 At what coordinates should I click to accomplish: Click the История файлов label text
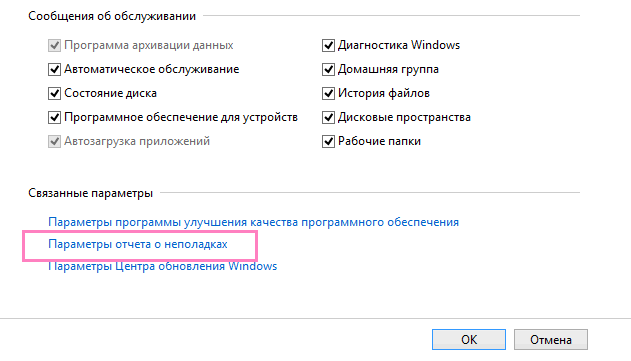click(x=384, y=93)
